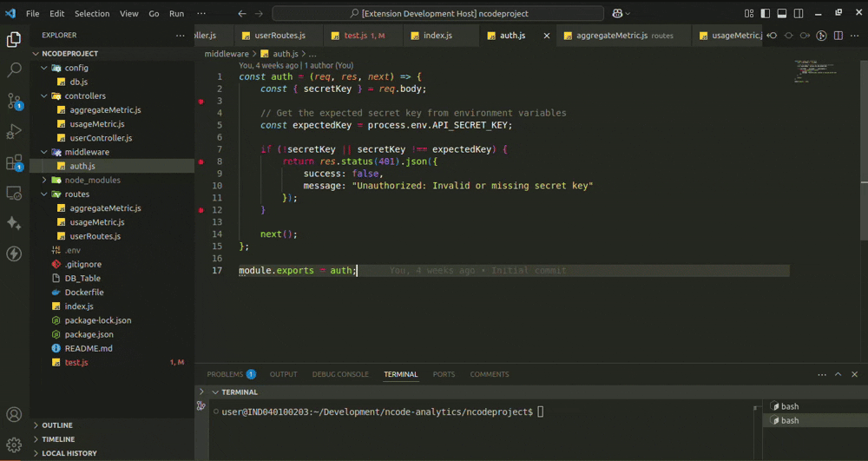The image size is (868, 461).
Task: Toggle the primary side bar visibility
Action: click(x=766, y=13)
